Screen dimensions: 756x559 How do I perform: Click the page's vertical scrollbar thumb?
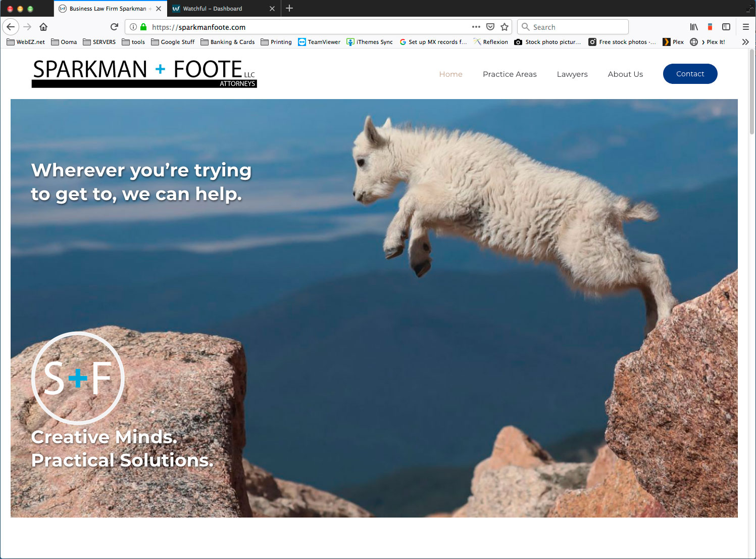pyautogui.click(x=751, y=91)
